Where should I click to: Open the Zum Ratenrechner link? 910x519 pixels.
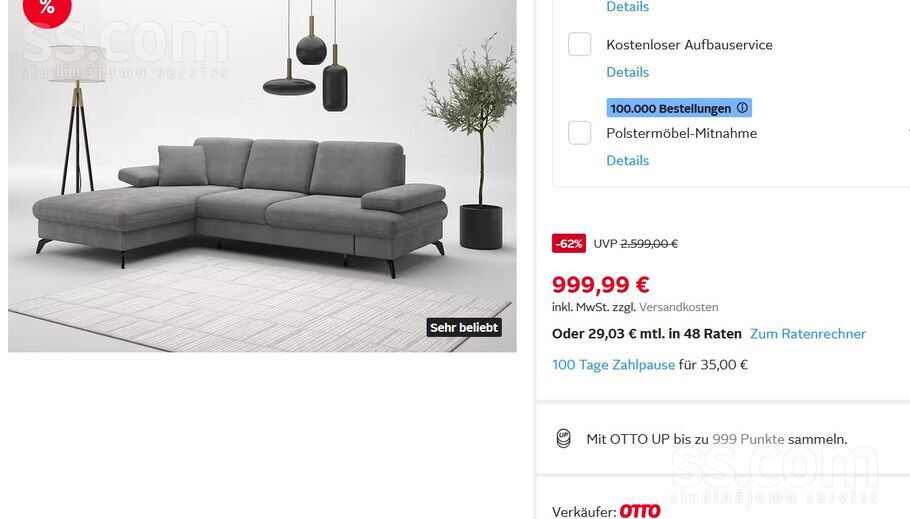click(x=808, y=334)
